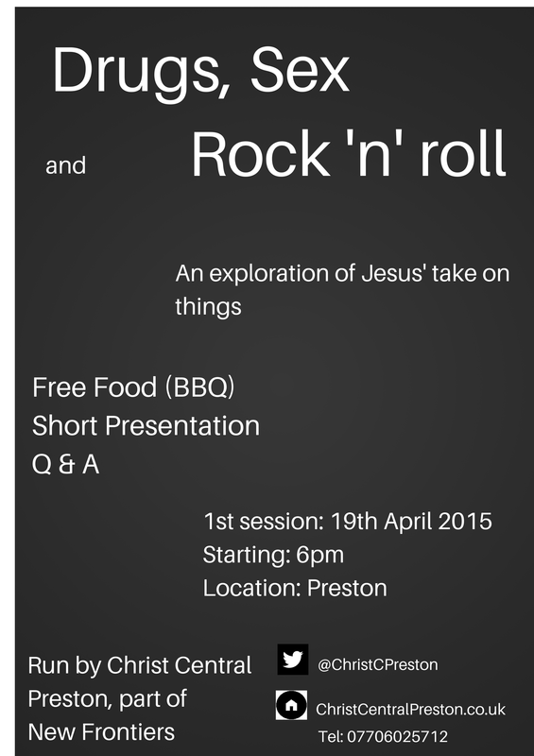Open ChristCentralPreston.co.uk website link
The width and height of the screenshot is (534, 756).
point(410,710)
